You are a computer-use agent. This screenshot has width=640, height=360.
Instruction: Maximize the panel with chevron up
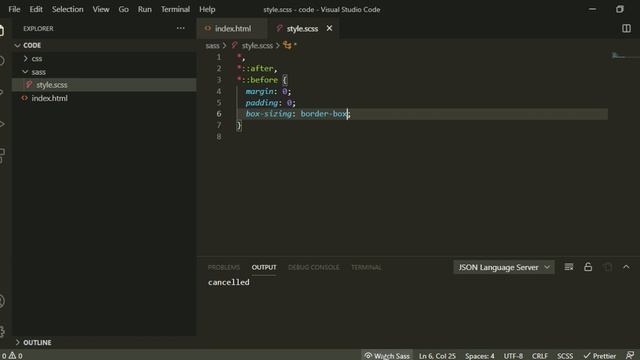(x=626, y=267)
